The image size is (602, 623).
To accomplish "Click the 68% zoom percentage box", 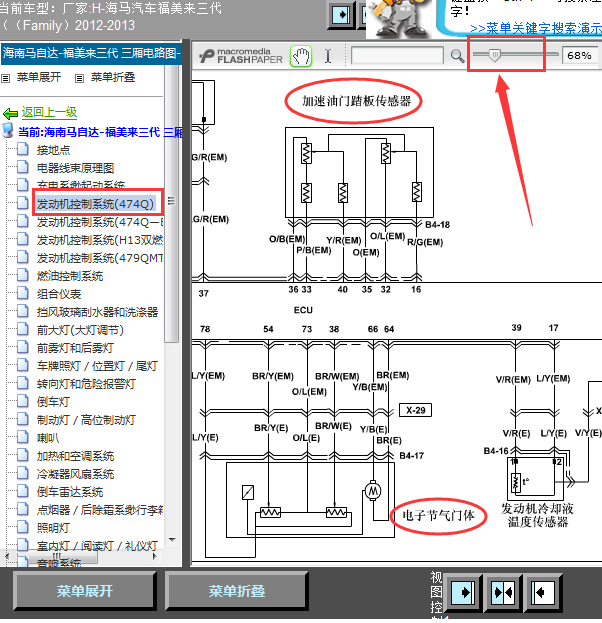I will [579, 55].
